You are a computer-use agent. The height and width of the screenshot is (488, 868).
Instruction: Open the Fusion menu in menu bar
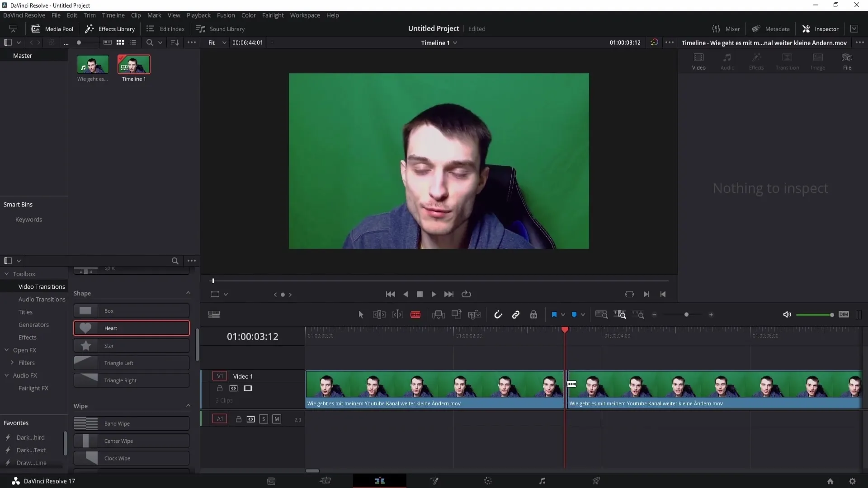click(x=225, y=15)
